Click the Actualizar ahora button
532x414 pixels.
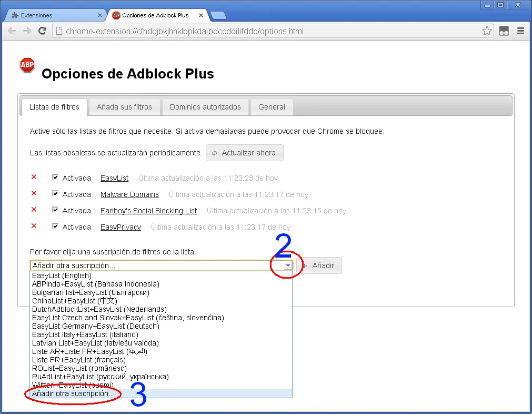245,153
